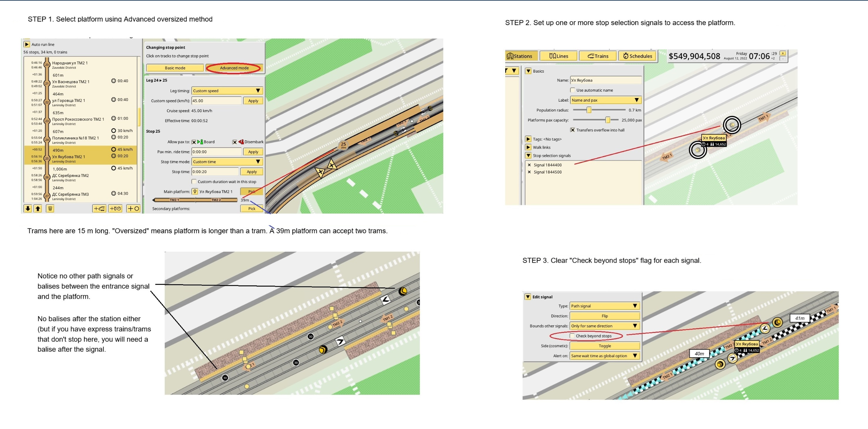This screenshot has width=868, height=429.
Task: Open the Trains tab
Action: click(598, 56)
